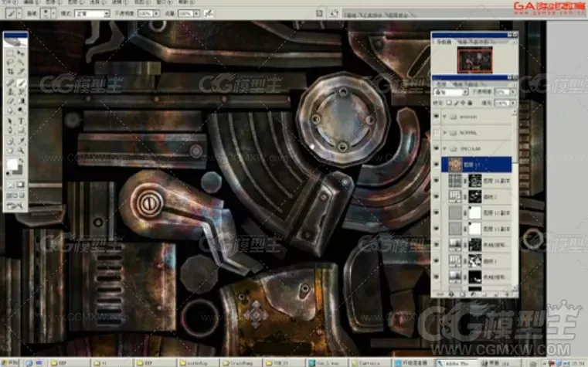588x367 pixels.
Task: Switch to Quick Mask mode
Action: click(x=21, y=185)
